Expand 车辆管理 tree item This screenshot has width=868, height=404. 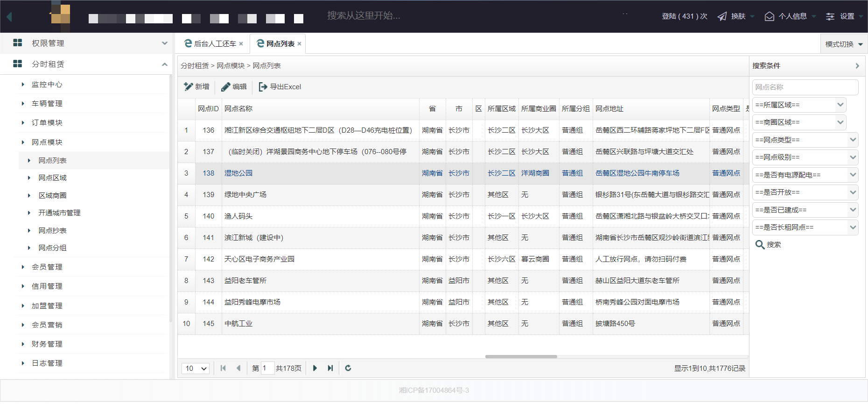tap(22, 104)
